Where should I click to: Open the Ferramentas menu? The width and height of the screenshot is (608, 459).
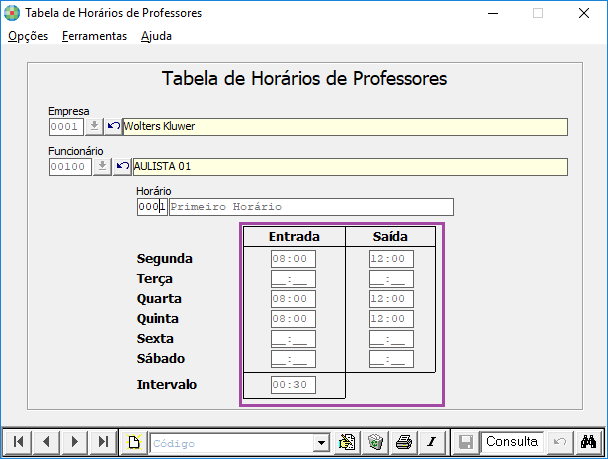click(94, 36)
